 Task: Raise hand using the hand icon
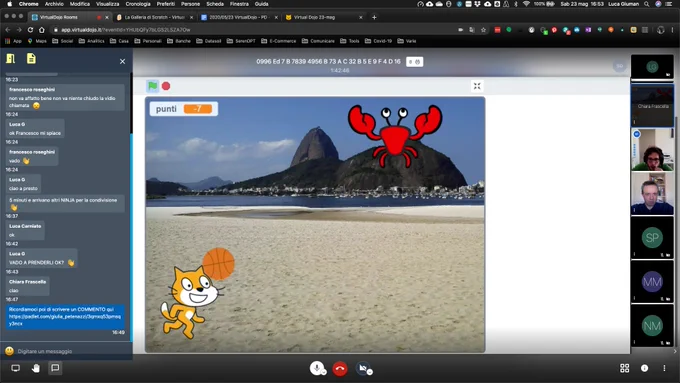click(x=36, y=368)
